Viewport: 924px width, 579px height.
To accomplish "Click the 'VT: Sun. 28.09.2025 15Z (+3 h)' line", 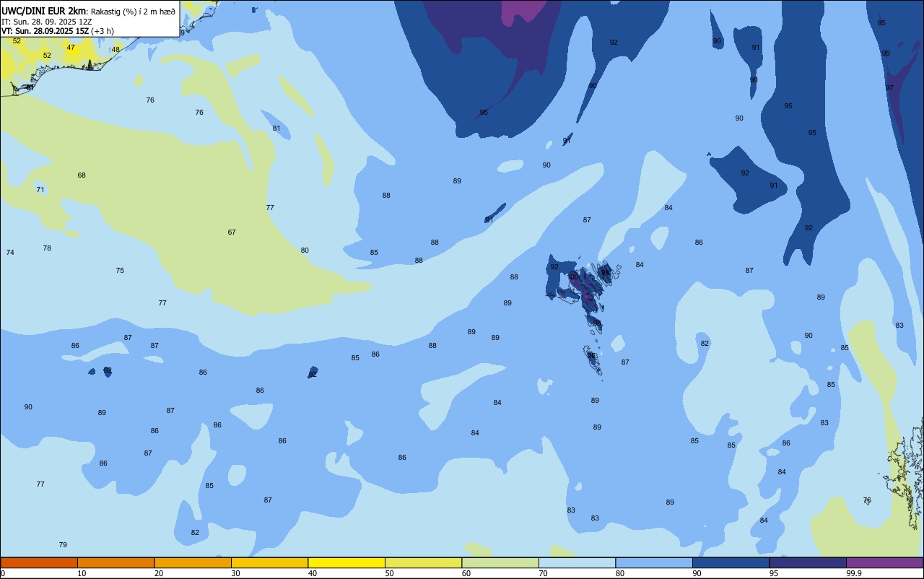I will (x=57, y=31).
